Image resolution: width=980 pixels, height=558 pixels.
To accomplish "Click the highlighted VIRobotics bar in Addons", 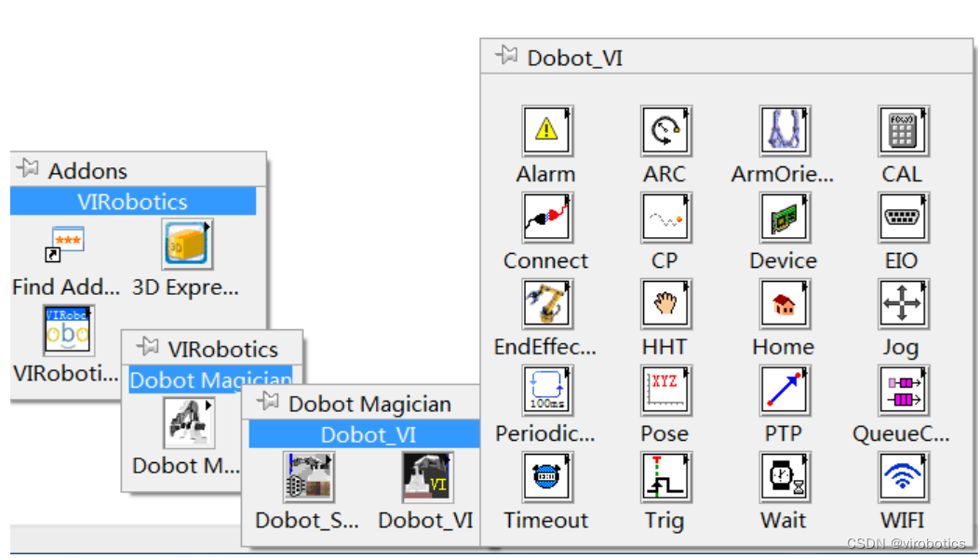I will pos(133,202).
